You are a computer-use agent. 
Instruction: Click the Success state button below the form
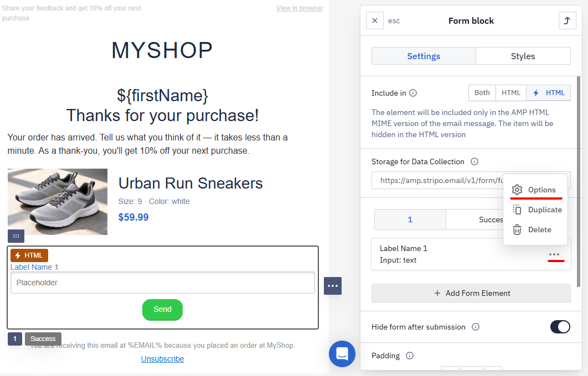tap(43, 339)
